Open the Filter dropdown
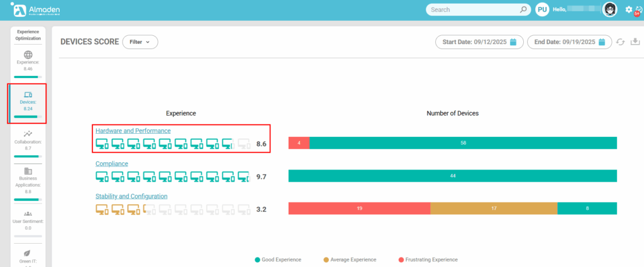This screenshot has width=644, height=267. tap(140, 42)
